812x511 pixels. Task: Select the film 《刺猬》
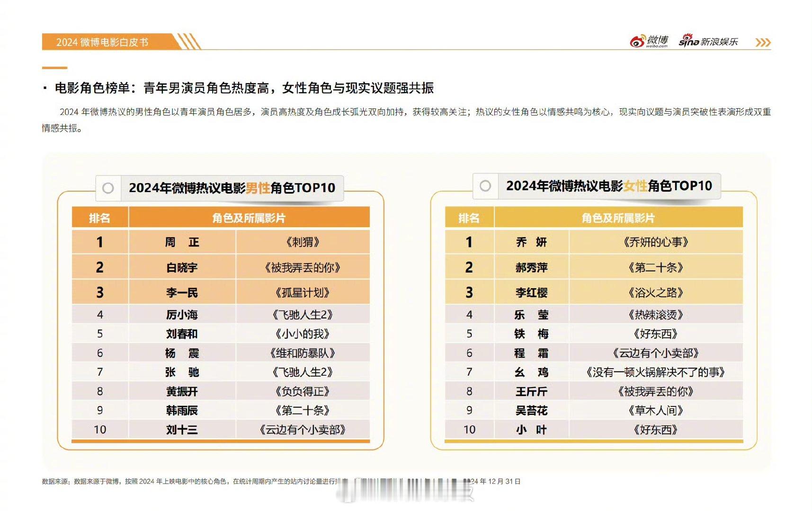pyautogui.click(x=303, y=242)
